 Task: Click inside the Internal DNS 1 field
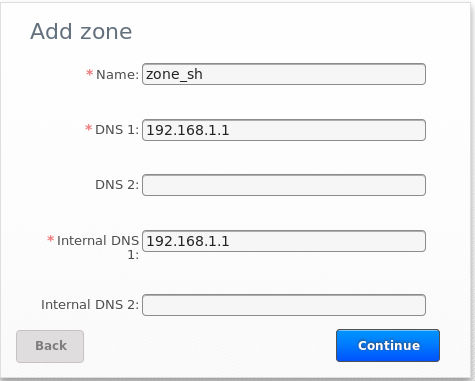coord(284,241)
